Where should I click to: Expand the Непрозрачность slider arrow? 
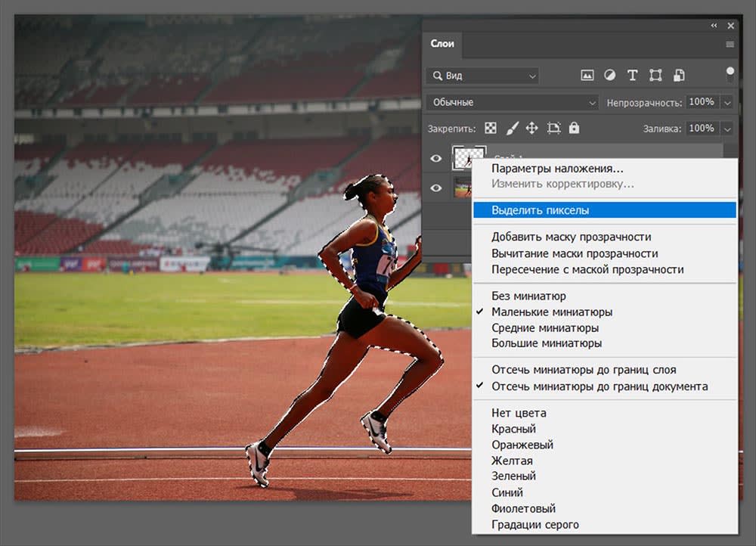click(727, 102)
